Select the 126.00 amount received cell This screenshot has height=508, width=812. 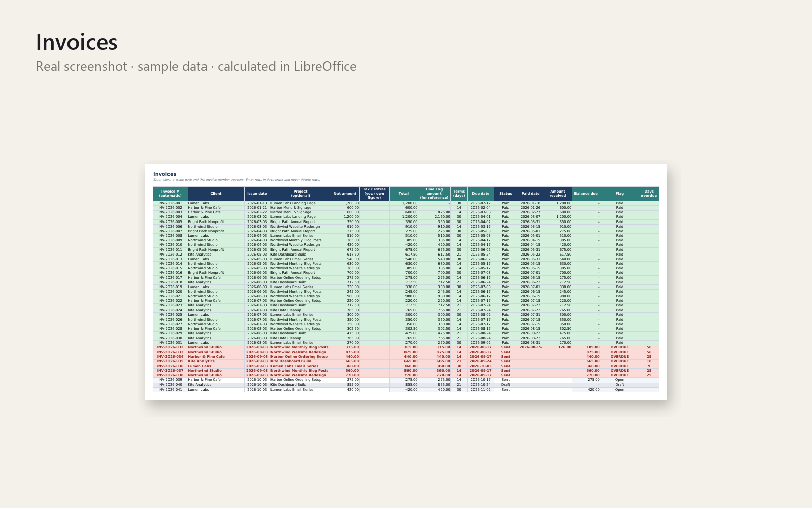(x=558, y=347)
